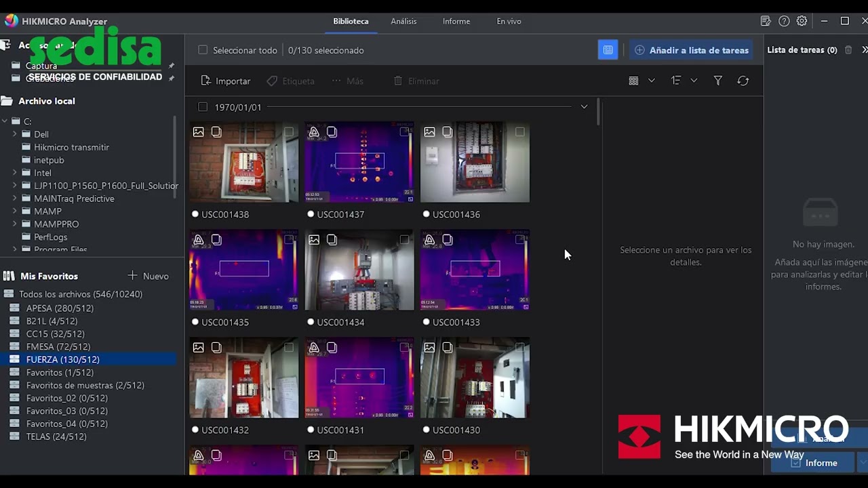Open the Informe tab in the top navigation
This screenshot has height=488, width=868.
(x=456, y=21)
